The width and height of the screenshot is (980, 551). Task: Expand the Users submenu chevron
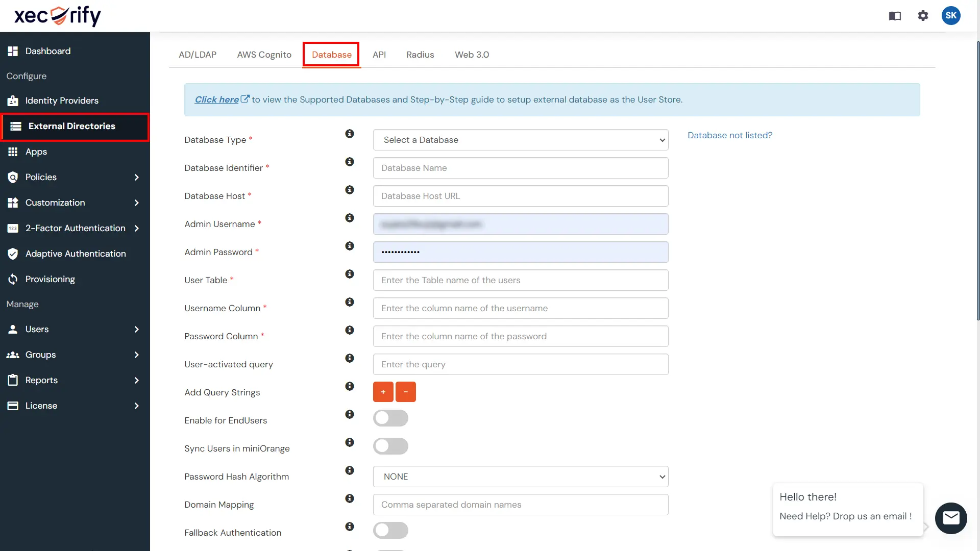point(136,329)
